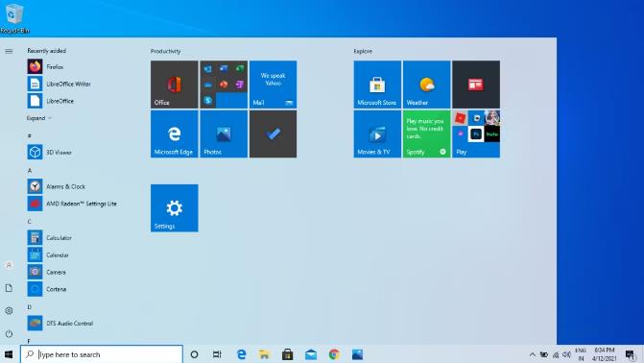
Task: Click the Recently added heading
Action: click(46, 51)
